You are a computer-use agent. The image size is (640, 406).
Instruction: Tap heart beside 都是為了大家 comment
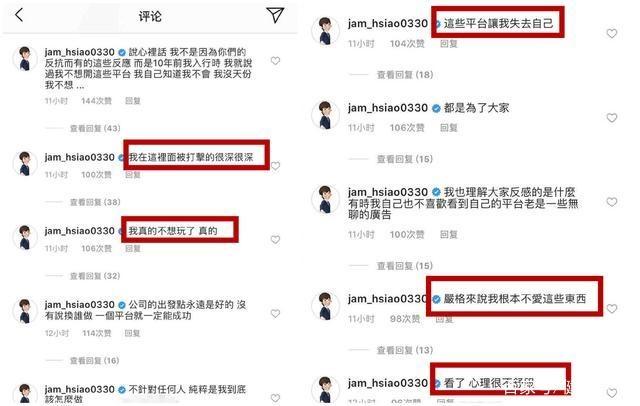611,118
